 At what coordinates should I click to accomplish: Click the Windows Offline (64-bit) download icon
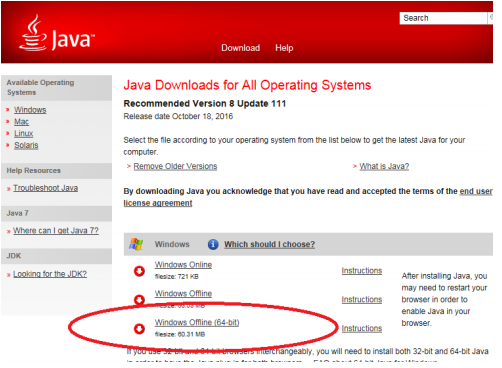point(139,329)
